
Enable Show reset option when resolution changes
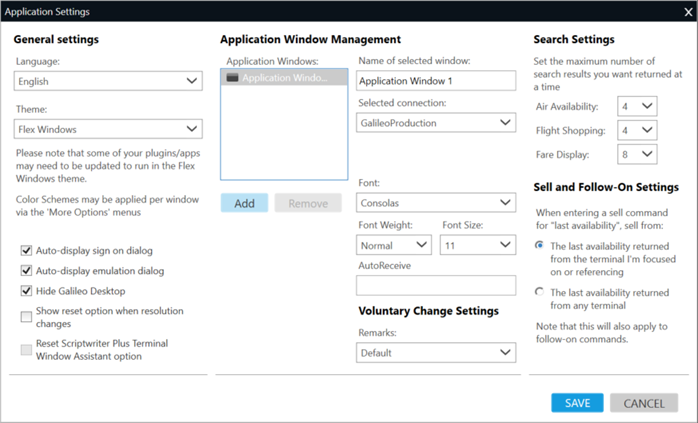point(26,317)
